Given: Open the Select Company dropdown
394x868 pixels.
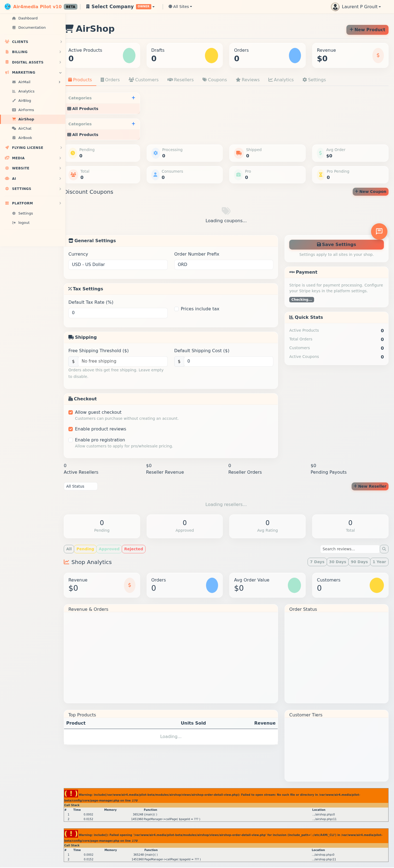Looking at the screenshot, I should [120, 7].
